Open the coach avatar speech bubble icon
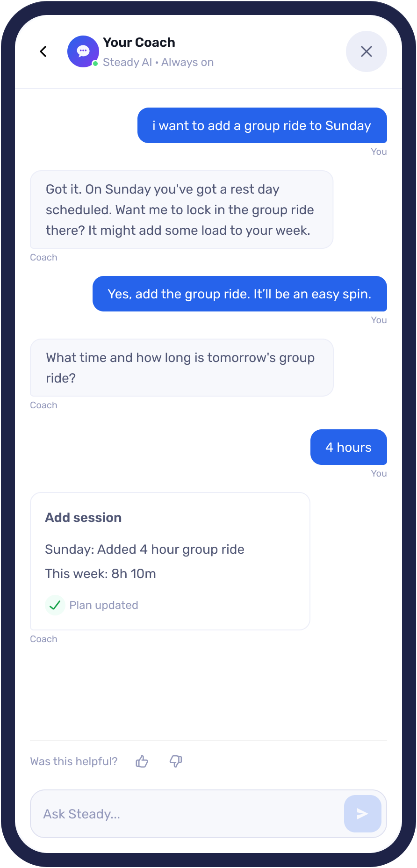The height and width of the screenshot is (868, 417). click(x=83, y=51)
